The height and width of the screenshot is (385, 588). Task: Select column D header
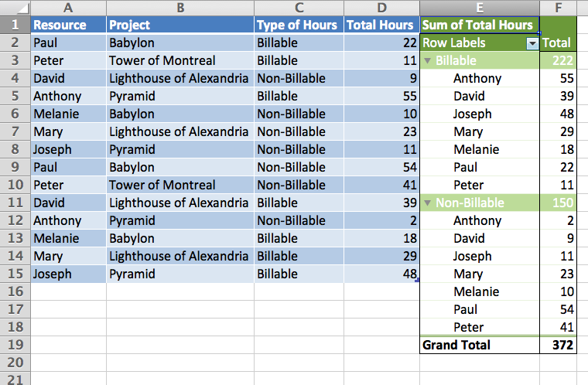(381, 8)
